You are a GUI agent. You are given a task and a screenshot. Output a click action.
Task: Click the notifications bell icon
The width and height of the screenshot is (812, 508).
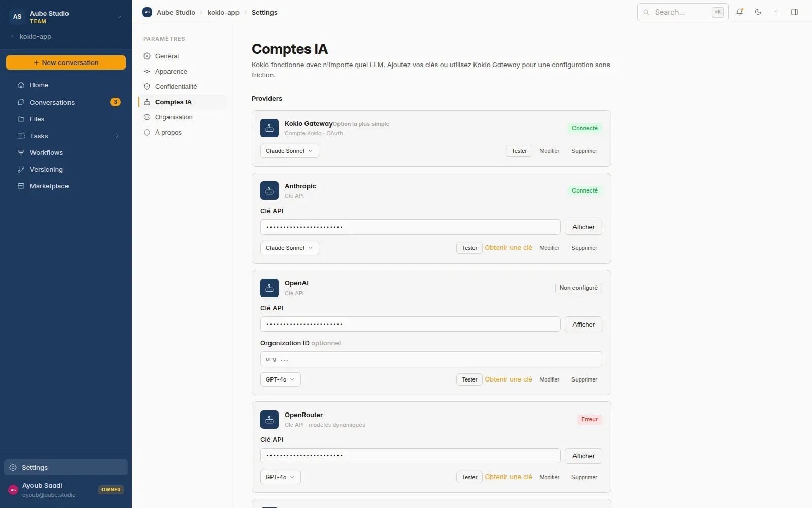(740, 12)
